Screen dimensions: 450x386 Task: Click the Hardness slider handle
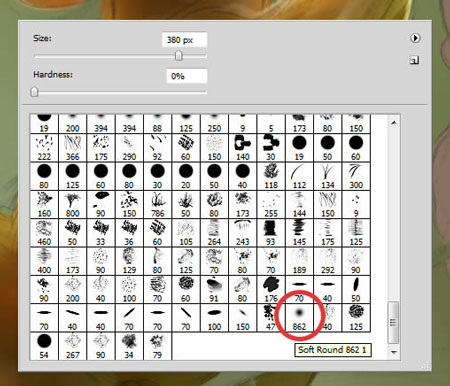[x=34, y=92]
